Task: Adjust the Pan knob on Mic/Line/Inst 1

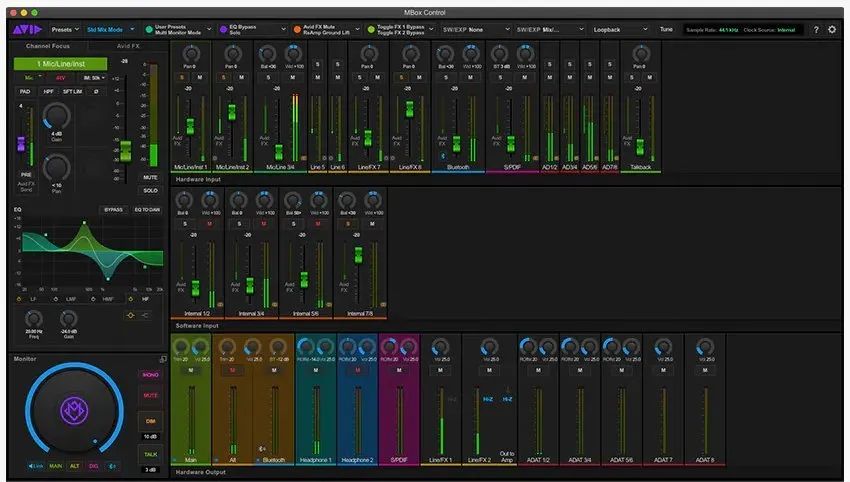Action: click(x=191, y=54)
